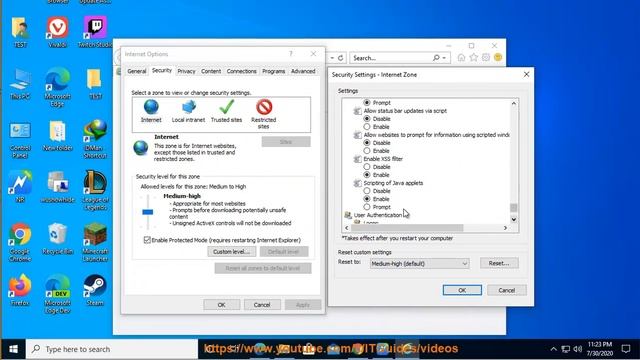This screenshot has height=360, width=640.
Task: Toggle Enable Protected Mode checkbox
Action: [x=147, y=240]
